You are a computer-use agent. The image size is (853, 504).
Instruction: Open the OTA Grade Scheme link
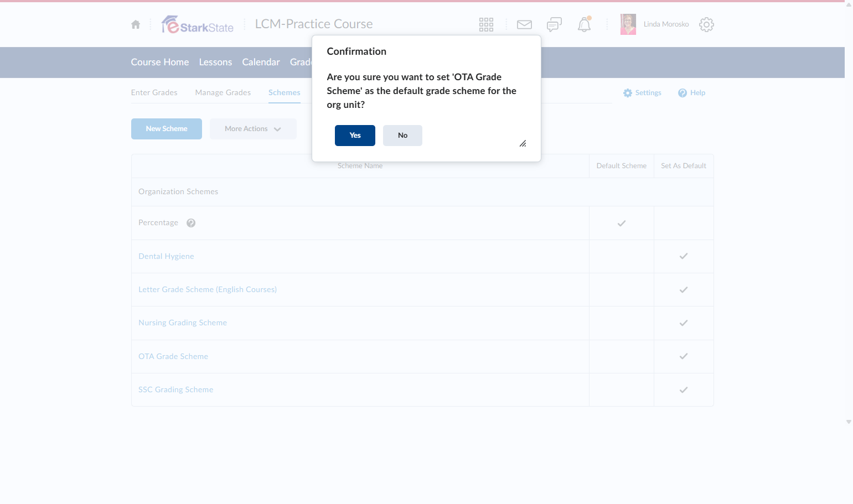(x=173, y=357)
